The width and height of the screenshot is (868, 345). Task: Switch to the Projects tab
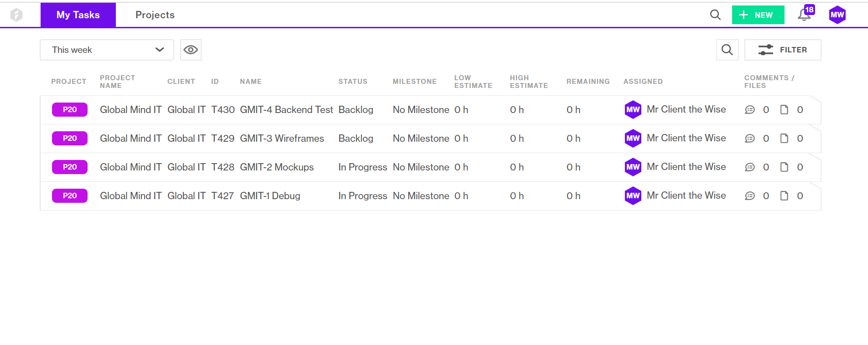coord(155,15)
